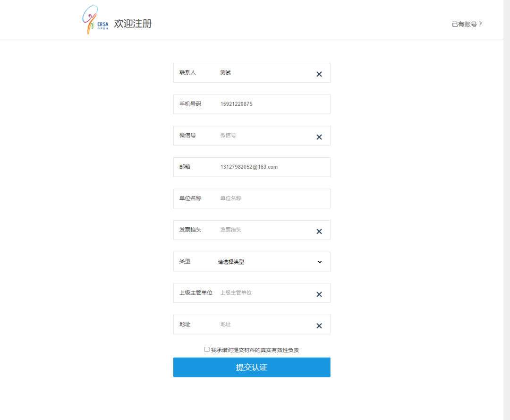Focus the 发票抬头 input field

coord(264,230)
